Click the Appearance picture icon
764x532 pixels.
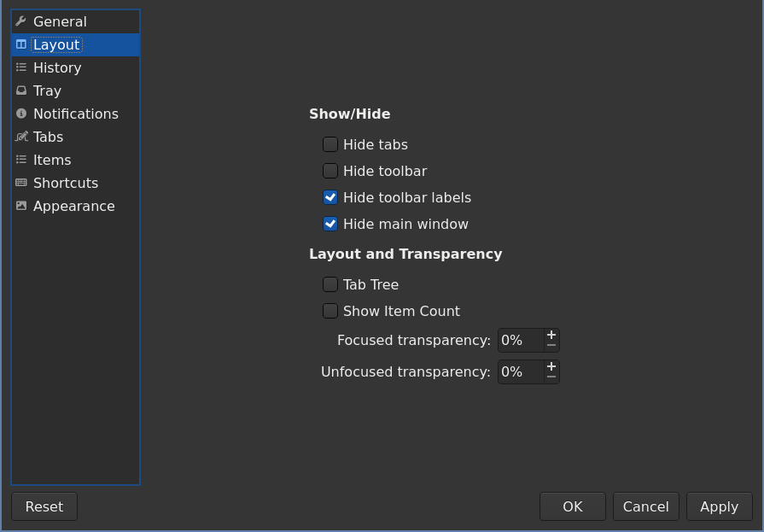[x=21, y=206]
